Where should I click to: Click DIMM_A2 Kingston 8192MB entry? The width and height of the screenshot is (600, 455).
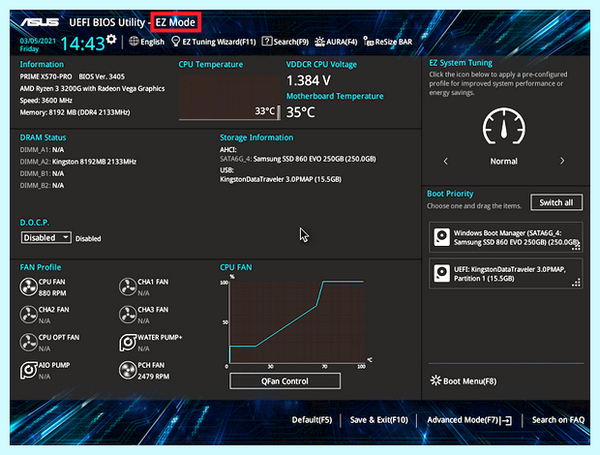click(x=78, y=161)
